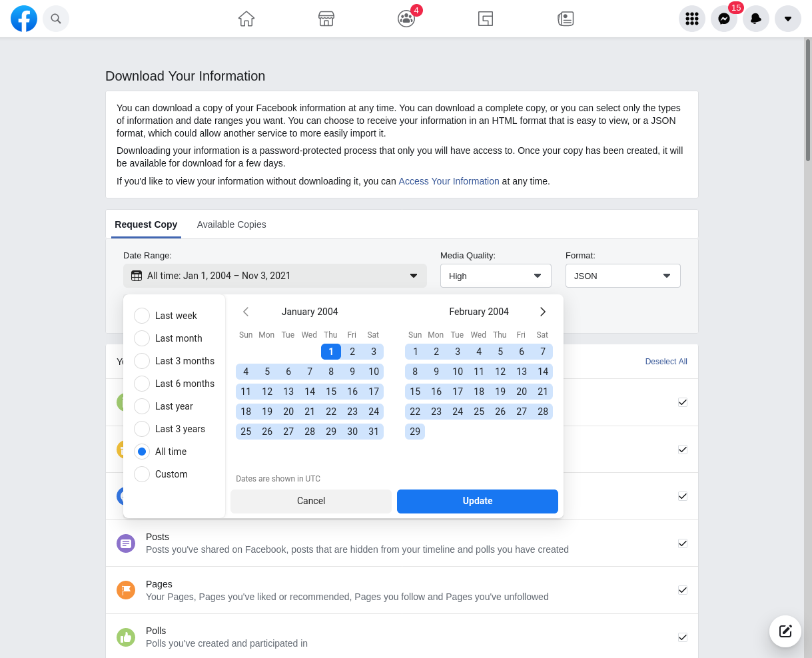812x658 pixels.
Task: Switch to the Available Copies tab
Action: 231,224
